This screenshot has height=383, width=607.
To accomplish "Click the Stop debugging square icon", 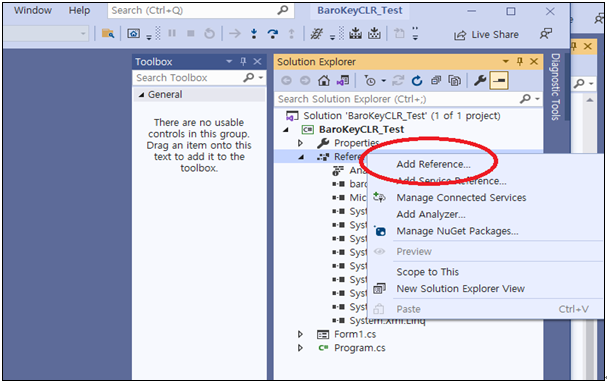I will (x=190, y=34).
